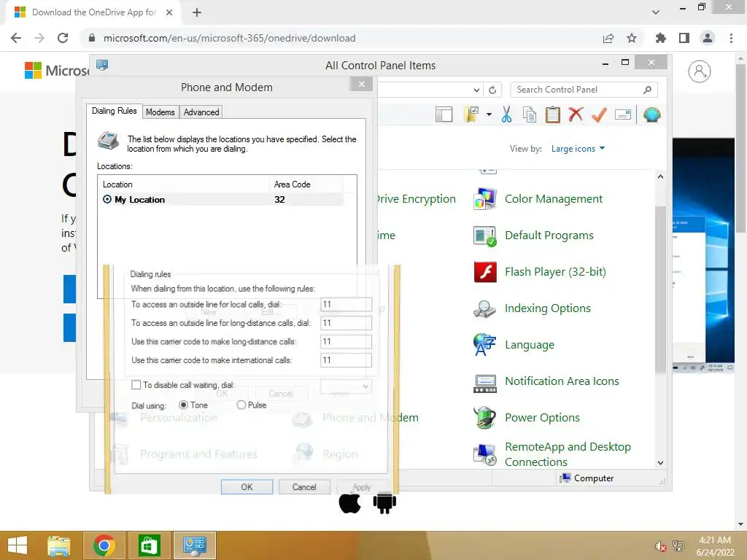Open the Windows Start button

(x=18, y=545)
